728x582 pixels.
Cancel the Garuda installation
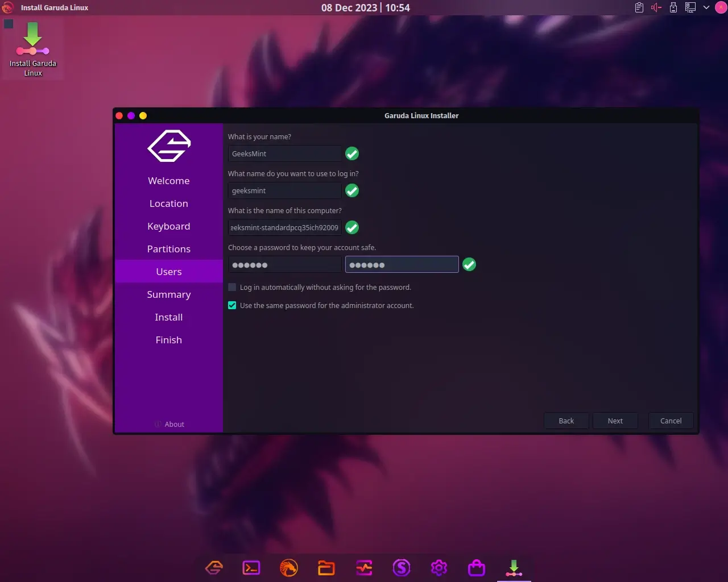pos(671,421)
